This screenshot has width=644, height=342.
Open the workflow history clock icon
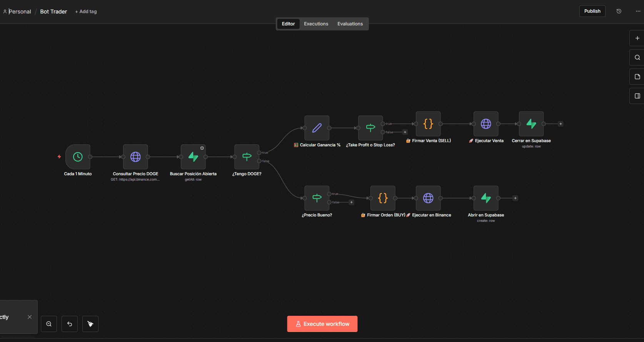[x=619, y=11]
